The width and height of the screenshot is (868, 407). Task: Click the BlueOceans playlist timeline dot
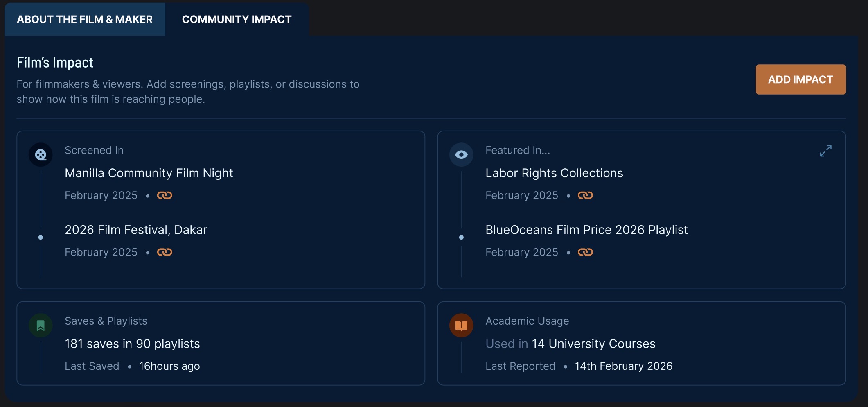[461, 237]
